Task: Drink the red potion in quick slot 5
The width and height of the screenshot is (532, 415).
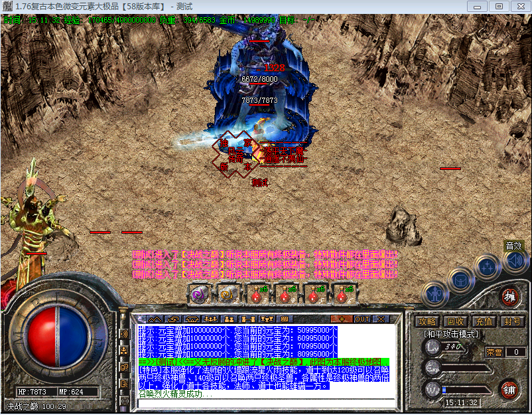Action: click(x=314, y=293)
